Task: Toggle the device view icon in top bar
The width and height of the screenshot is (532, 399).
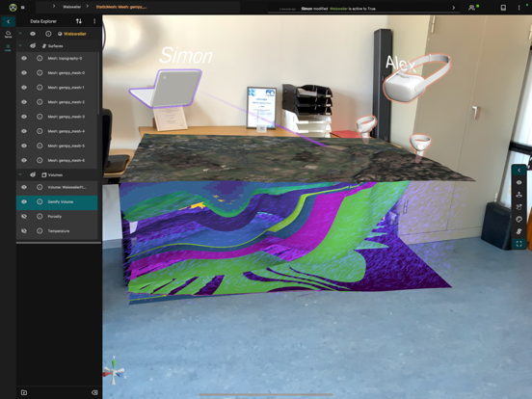Action: [x=503, y=7]
